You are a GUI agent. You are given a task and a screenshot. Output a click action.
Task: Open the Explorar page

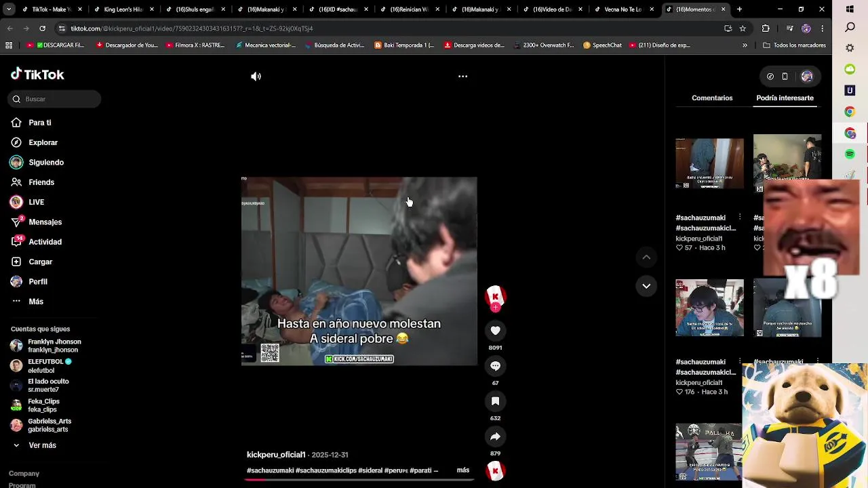(43, 142)
